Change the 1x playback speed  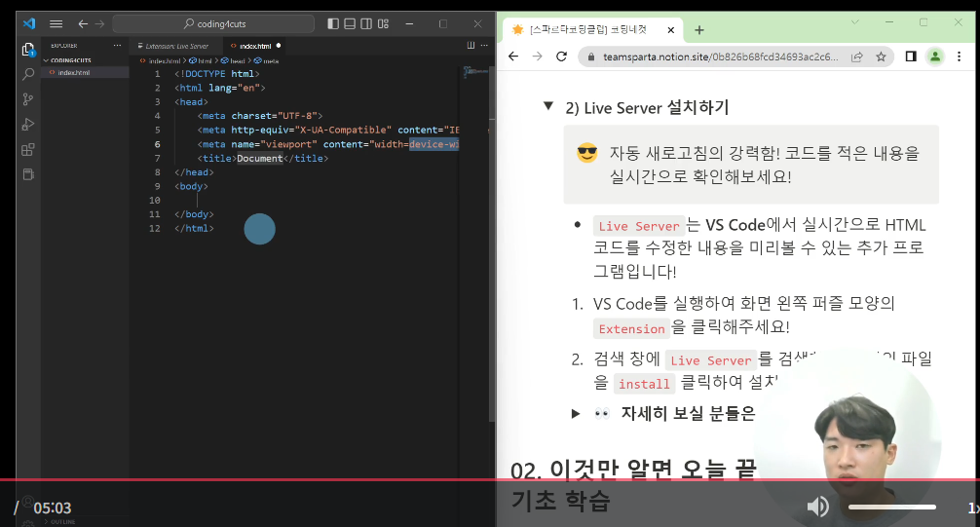tap(974, 508)
